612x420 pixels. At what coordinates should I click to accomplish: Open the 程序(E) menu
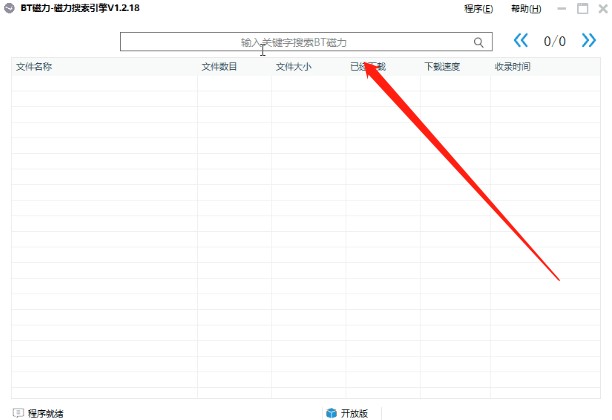point(479,9)
